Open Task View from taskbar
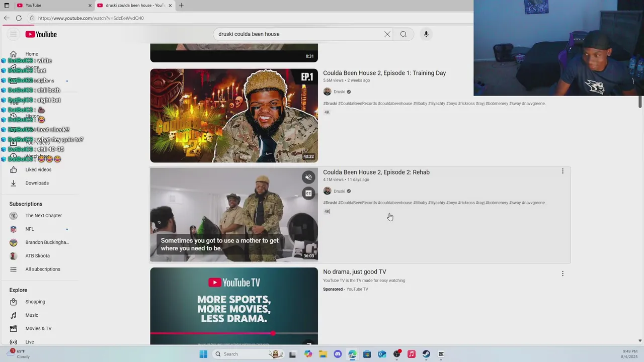The width and height of the screenshot is (644, 362). [292, 354]
